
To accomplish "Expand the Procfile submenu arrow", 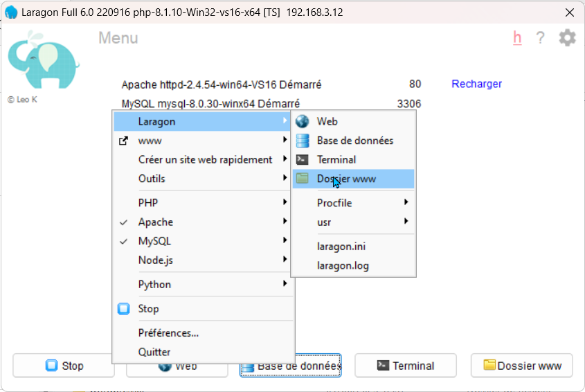I will 406,203.
